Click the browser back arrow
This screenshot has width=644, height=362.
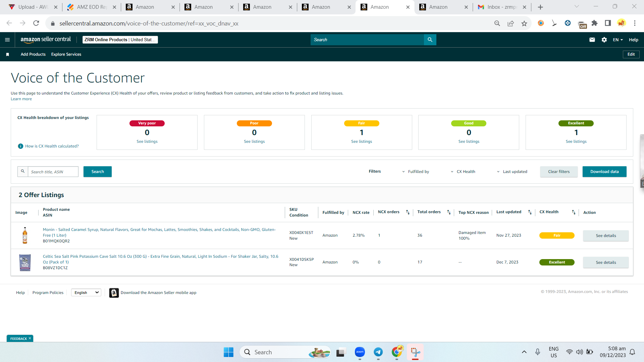coord(9,23)
